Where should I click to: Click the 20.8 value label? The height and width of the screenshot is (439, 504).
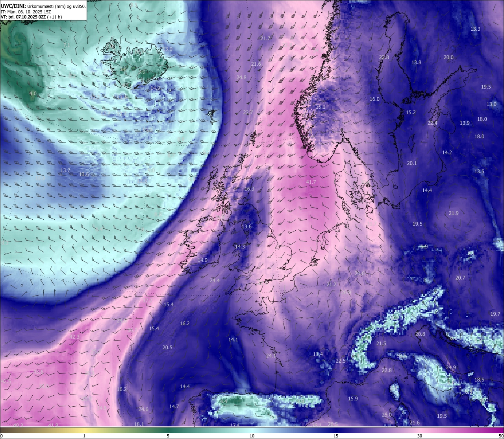tap(420, 334)
